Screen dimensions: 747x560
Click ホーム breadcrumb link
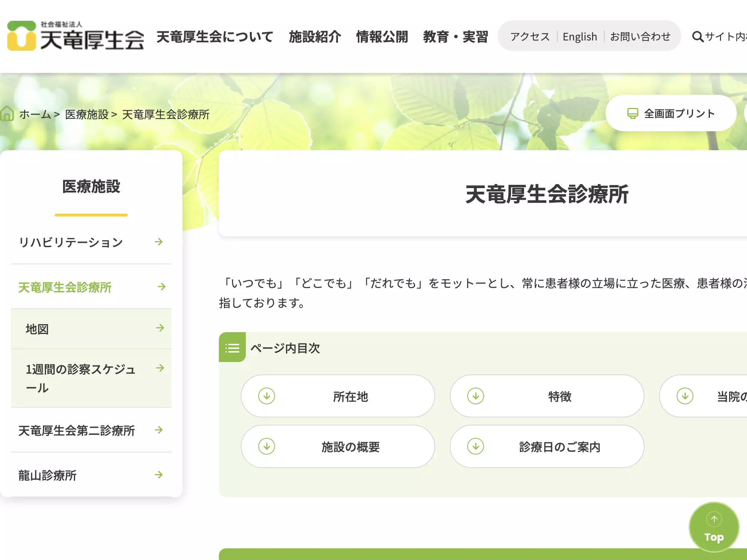[35, 114]
